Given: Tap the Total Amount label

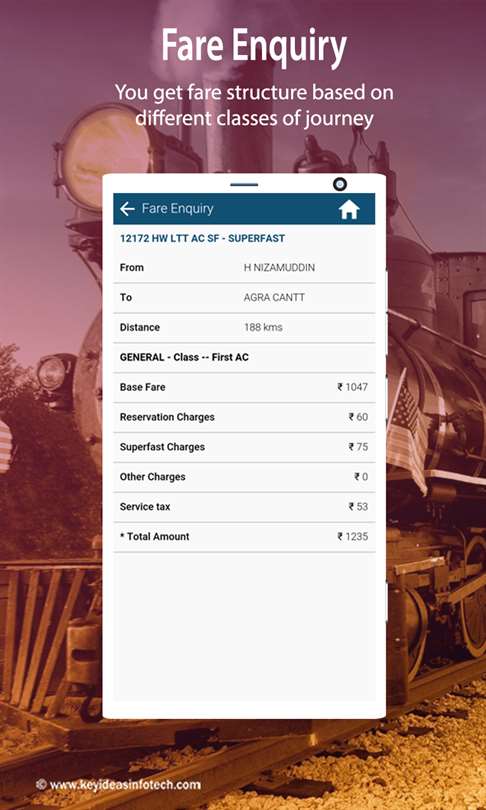Looking at the screenshot, I should pyautogui.click(x=154, y=537).
